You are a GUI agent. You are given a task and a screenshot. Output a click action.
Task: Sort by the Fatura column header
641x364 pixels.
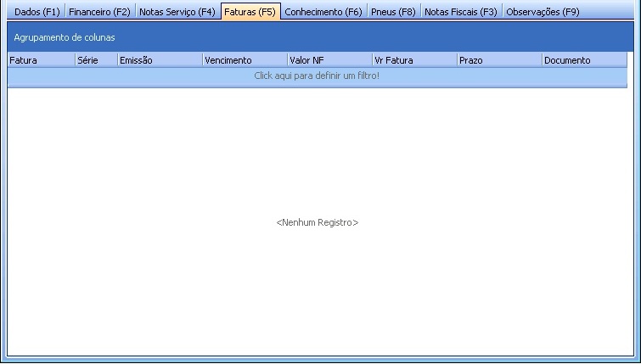41,60
